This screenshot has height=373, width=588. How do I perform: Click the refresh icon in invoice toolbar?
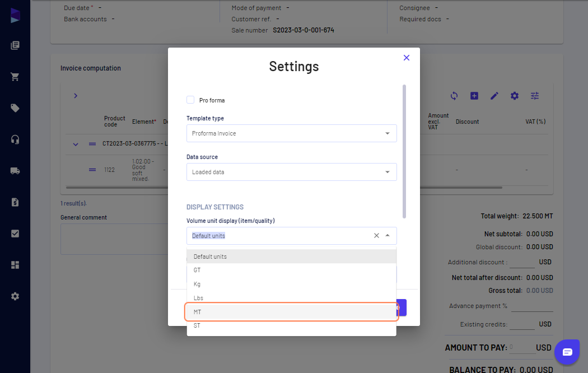coord(454,96)
